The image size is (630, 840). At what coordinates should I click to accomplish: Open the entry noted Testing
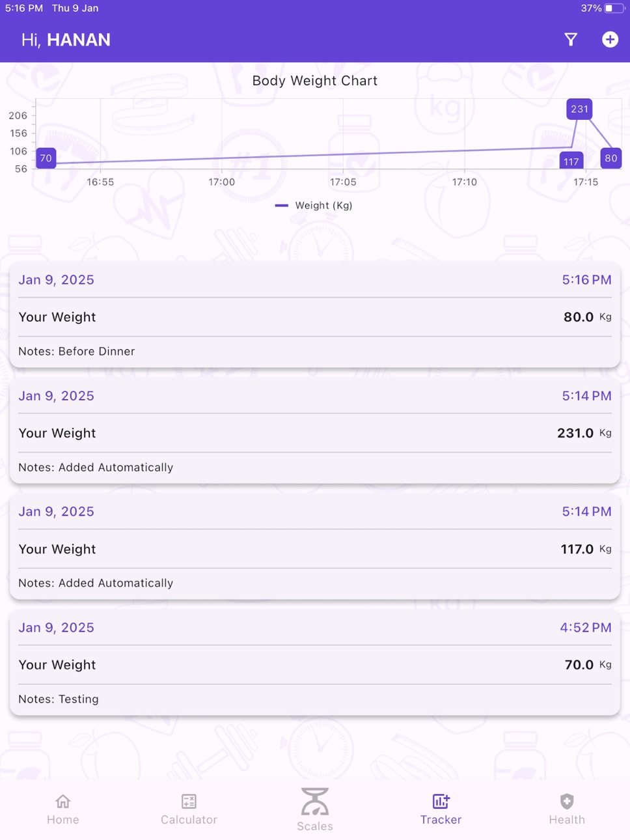315,663
